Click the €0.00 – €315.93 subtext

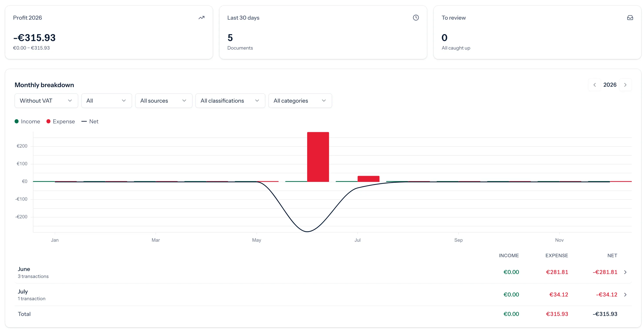tap(31, 48)
